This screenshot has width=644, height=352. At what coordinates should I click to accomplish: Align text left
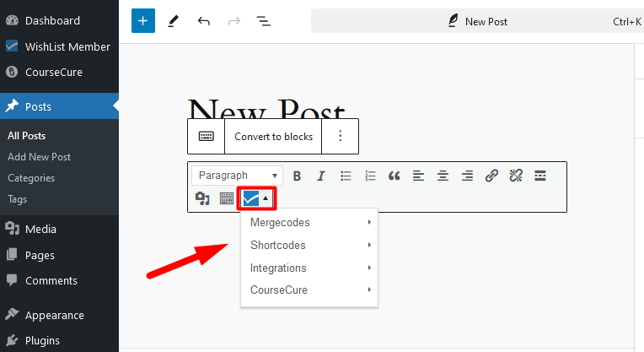pos(419,176)
